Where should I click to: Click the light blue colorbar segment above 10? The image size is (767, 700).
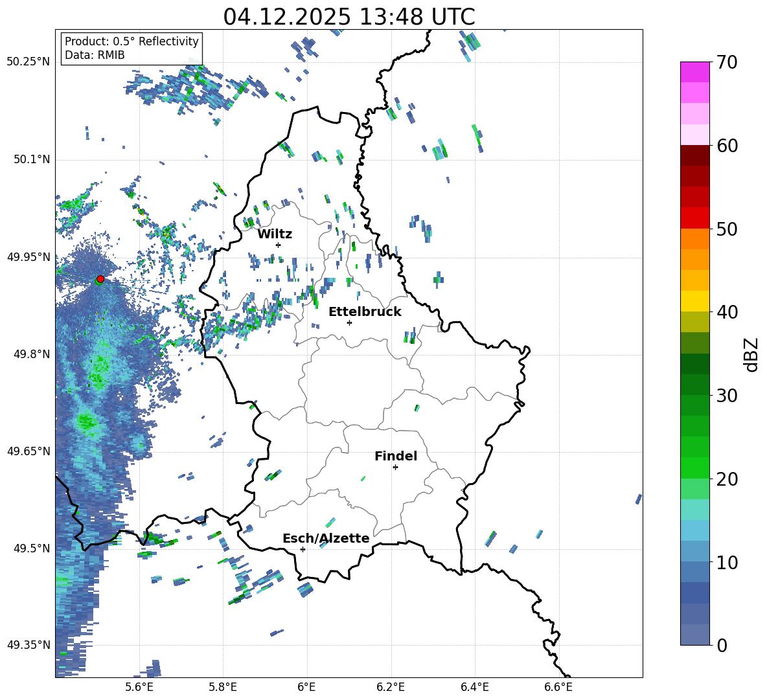pyautogui.click(x=694, y=551)
